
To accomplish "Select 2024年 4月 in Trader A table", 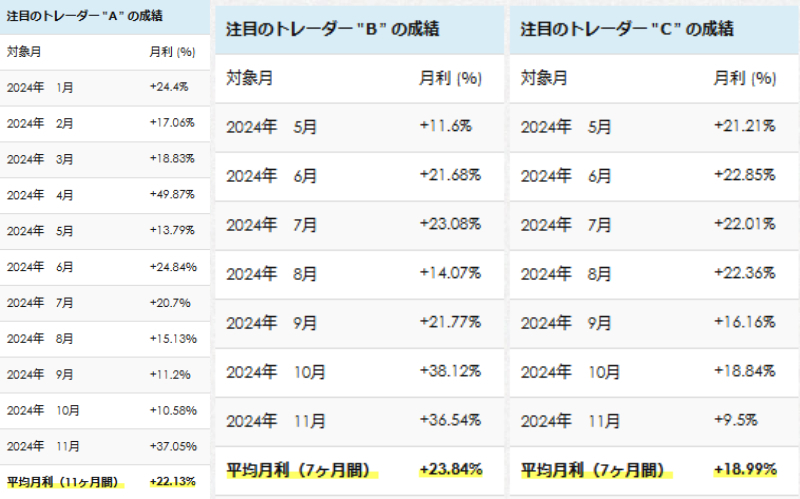I will (x=40, y=195).
